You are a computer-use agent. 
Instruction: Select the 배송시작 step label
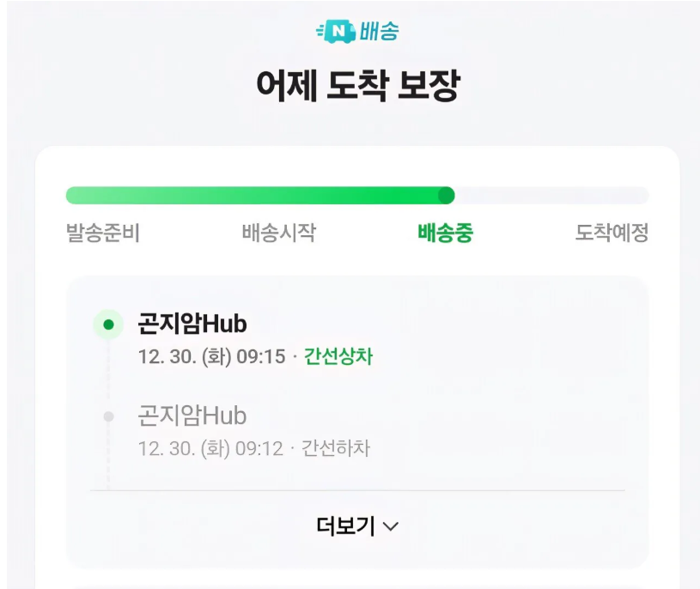(278, 233)
